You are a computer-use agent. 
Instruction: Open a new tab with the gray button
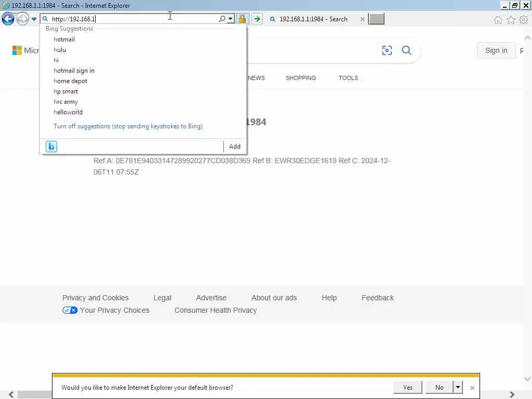tap(376, 19)
